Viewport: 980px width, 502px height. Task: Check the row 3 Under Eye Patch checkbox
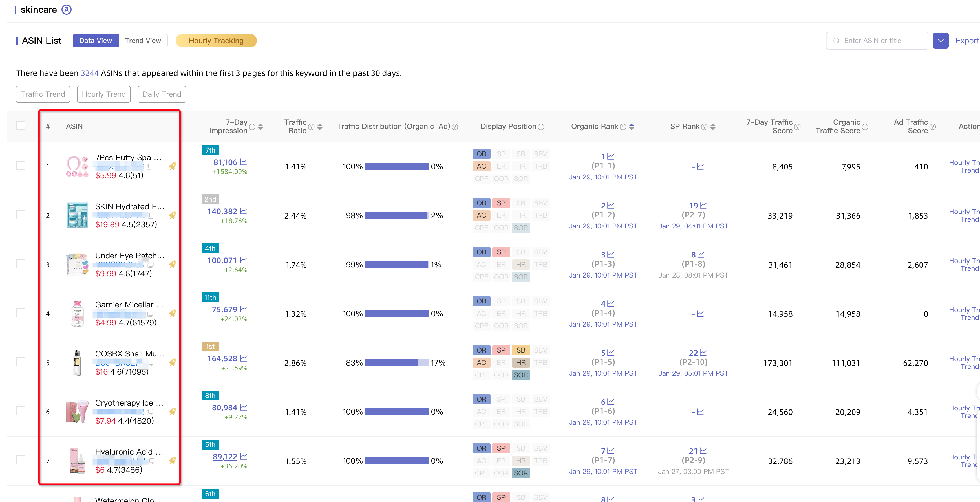click(x=21, y=264)
